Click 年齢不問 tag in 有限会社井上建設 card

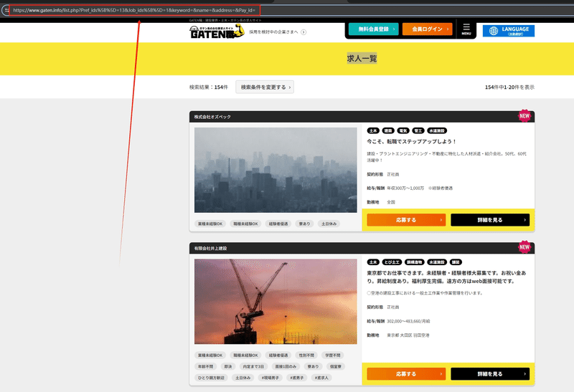205,366
